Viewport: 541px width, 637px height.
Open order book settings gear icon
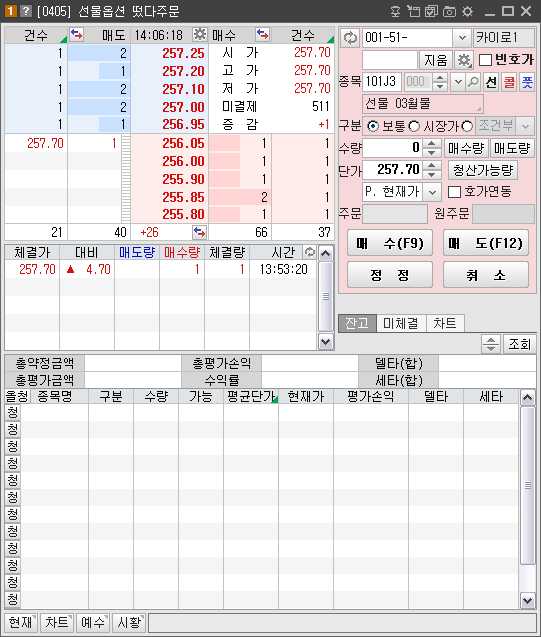coord(199,35)
